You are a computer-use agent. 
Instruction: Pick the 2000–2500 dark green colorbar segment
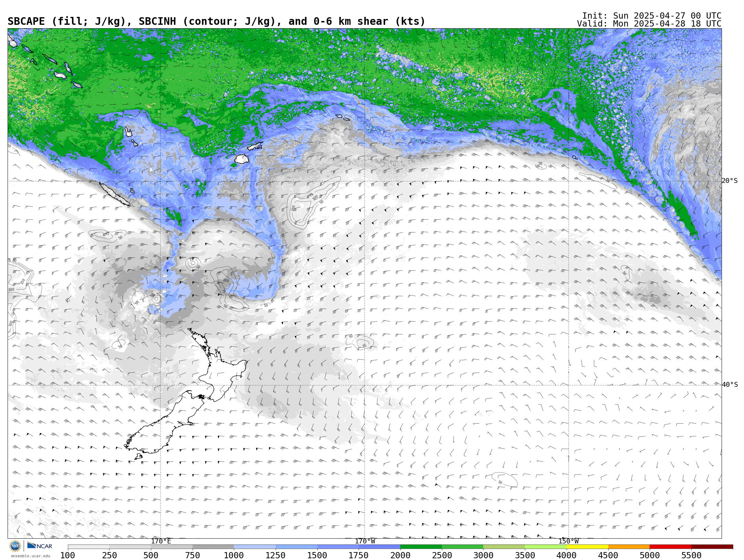pos(421,547)
